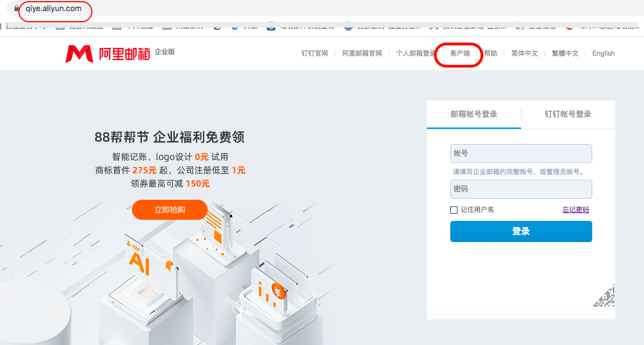Viewport: 644px width, 345px height.
Task: Focus the 帐号 input field
Action: point(521,154)
